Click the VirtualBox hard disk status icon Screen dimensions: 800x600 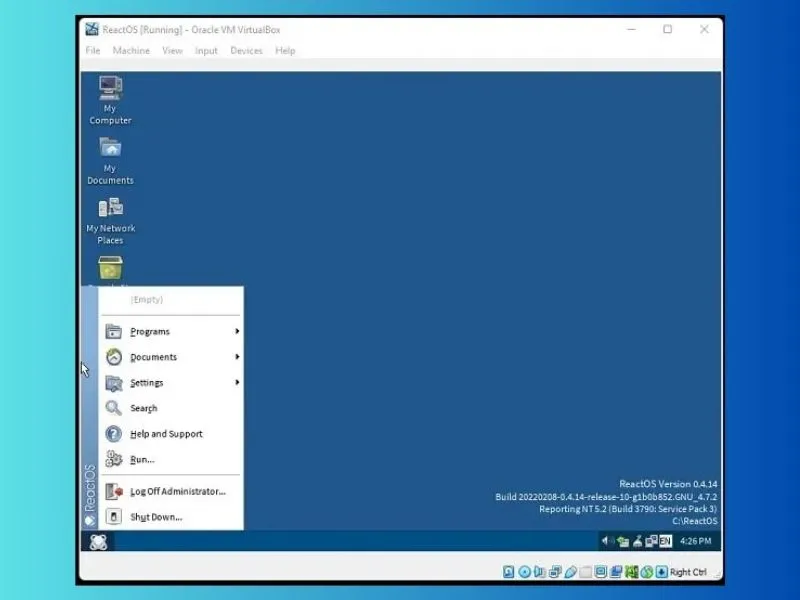[x=508, y=572]
